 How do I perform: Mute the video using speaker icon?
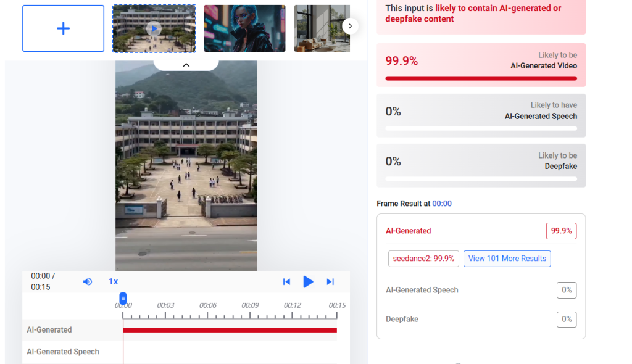(x=88, y=282)
